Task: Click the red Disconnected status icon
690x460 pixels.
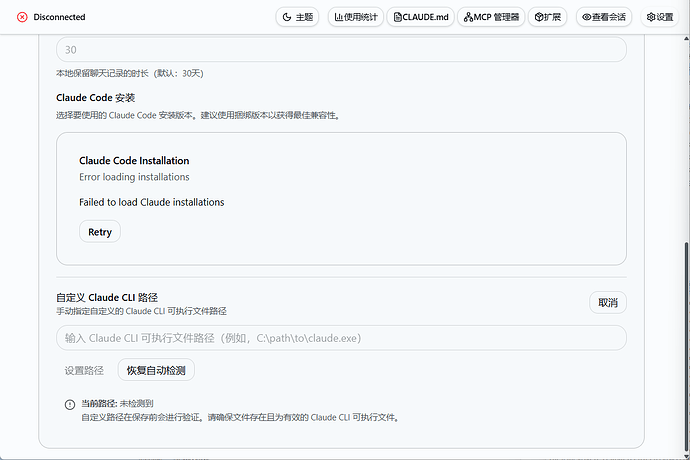Action: [x=22, y=17]
